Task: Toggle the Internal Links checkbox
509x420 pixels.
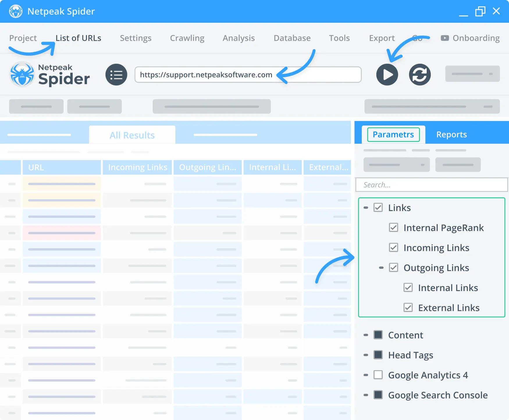Action: [x=408, y=288]
